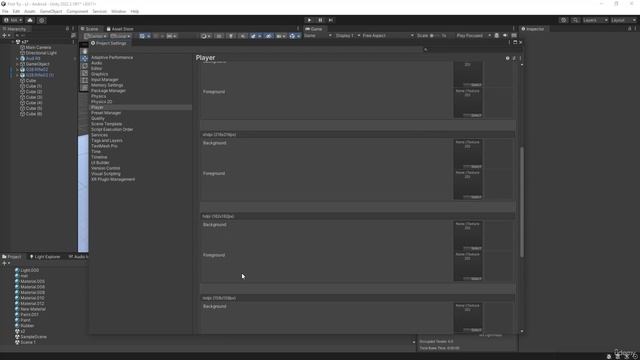The height and width of the screenshot is (360, 640).
Task: Click the Player settings vertical scrollbar
Action: pos(522,202)
